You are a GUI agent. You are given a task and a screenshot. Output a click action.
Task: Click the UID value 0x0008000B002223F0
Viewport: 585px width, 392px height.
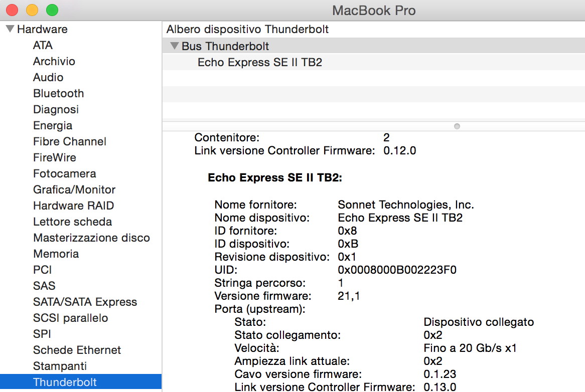tap(397, 270)
